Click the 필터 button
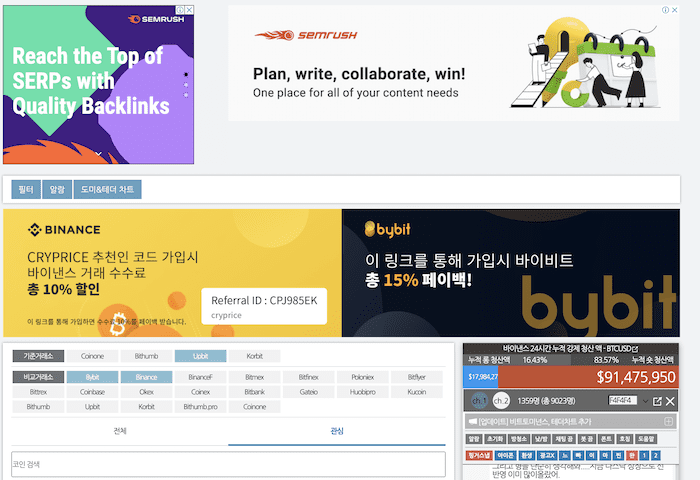Screen dimensions: 700x480 coord(26,189)
